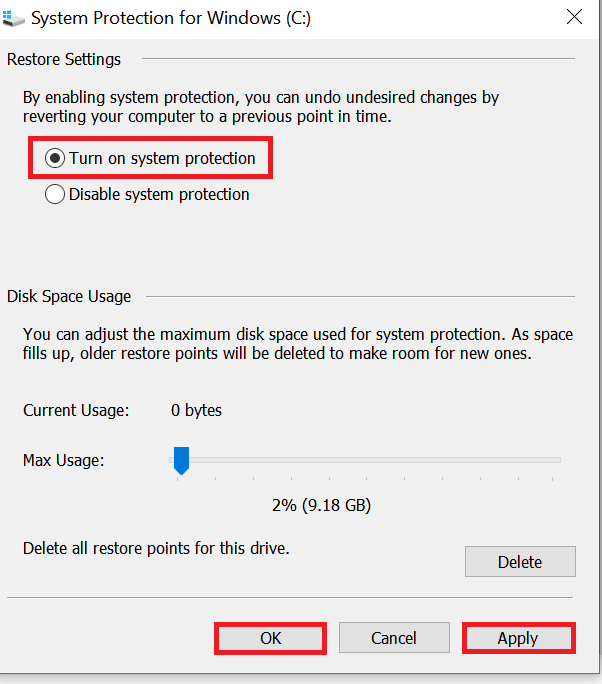602x684 pixels.
Task: Close the System Protection dialog
Action: pyautogui.click(x=574, y=16)
